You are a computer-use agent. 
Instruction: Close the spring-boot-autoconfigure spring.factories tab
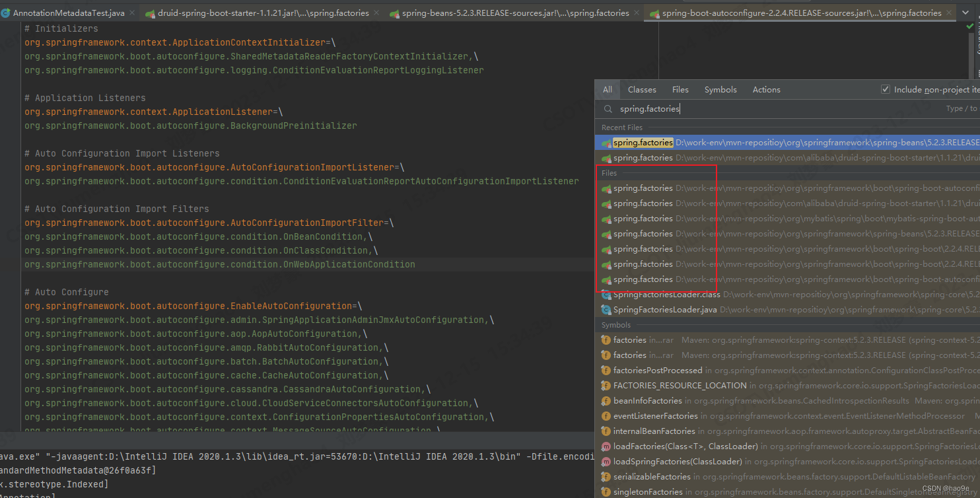(x=949, y=13)
